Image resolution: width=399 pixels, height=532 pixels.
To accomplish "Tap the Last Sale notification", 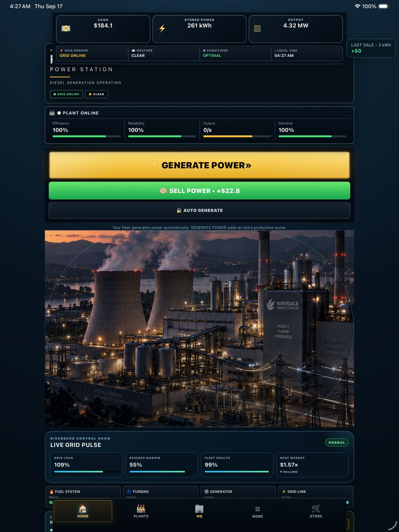I will click(371, 48).
